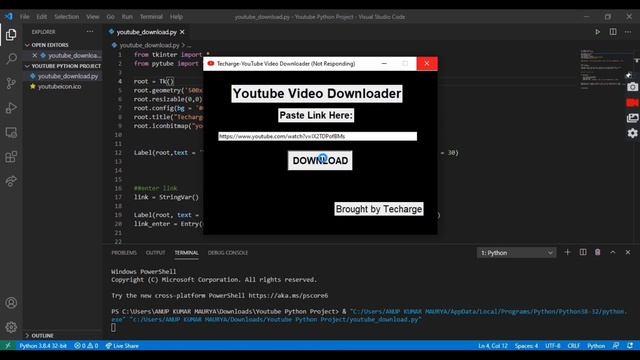Viewport: 640px width, 360px height.
Task: Open the Manage gear in activity bar
Action: click(x=11, y=327)
